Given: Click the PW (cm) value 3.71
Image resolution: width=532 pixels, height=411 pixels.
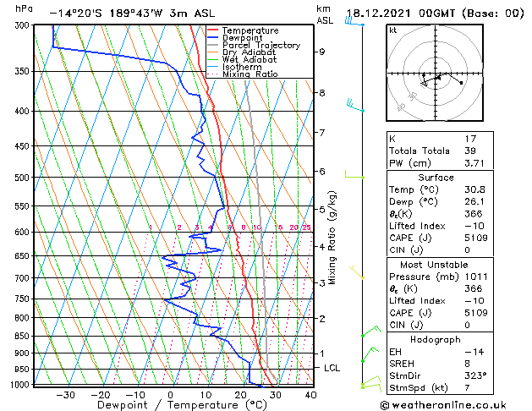Looking at the screenshot, I should (x=474, y=163).
